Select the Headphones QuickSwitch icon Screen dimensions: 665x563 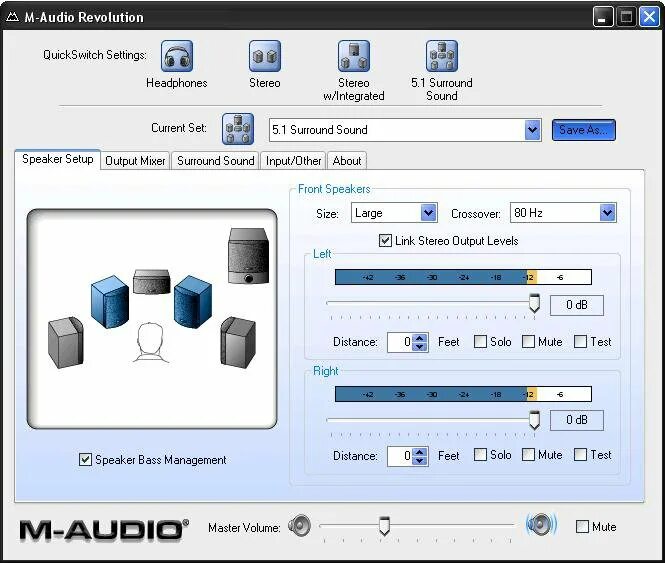click(x=176, y=56)
